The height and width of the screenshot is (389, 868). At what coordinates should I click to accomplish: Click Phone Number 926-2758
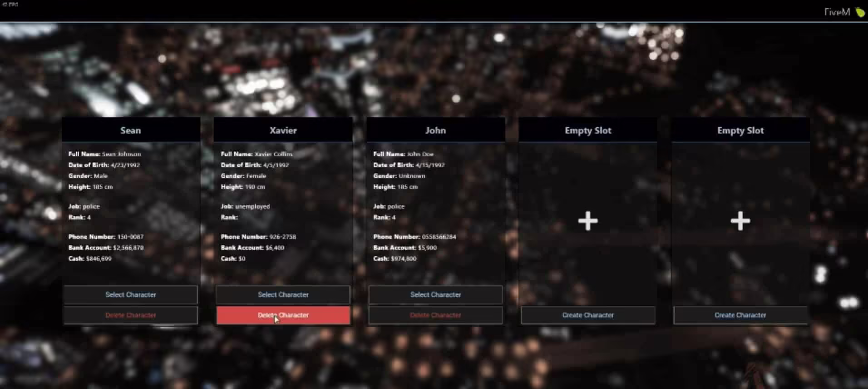coord(258,237)
